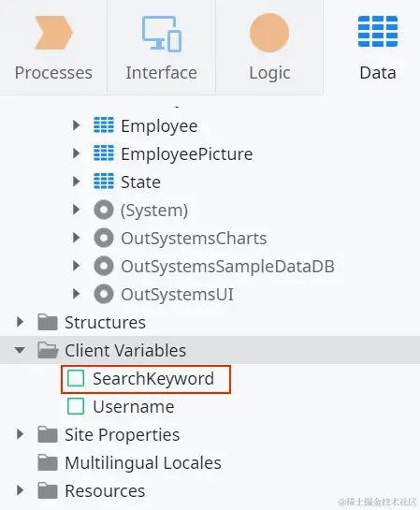Viewport: 420px width, 510px height.
Task: Click the EmployeePicture entity table icon
Action: (104, 153)
